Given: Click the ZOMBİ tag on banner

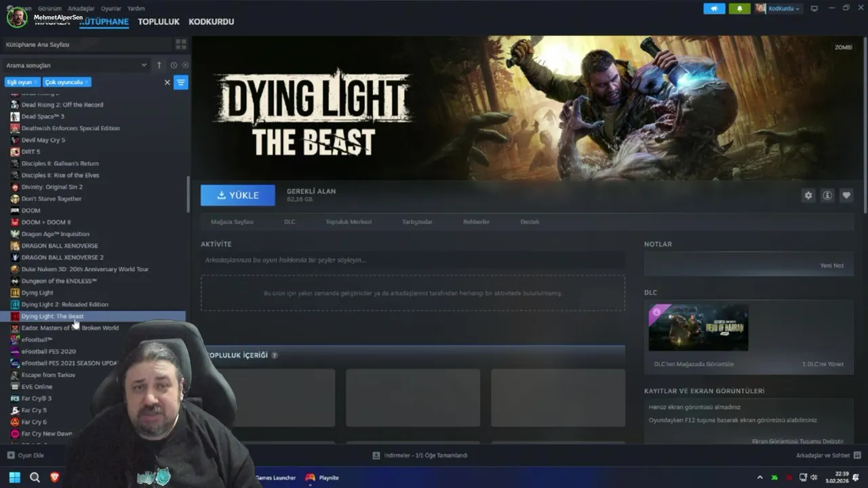Looking at the screenshot, I should [844, 47].
